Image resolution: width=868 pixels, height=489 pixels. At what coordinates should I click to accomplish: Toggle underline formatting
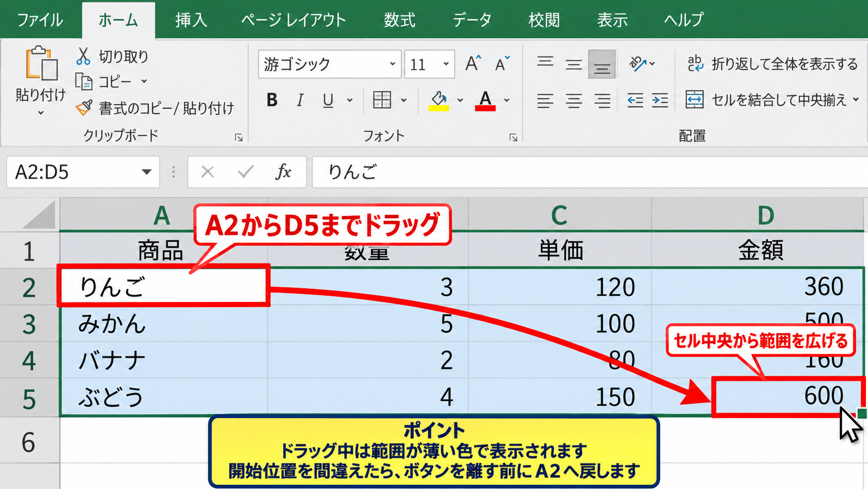[328, 100]
